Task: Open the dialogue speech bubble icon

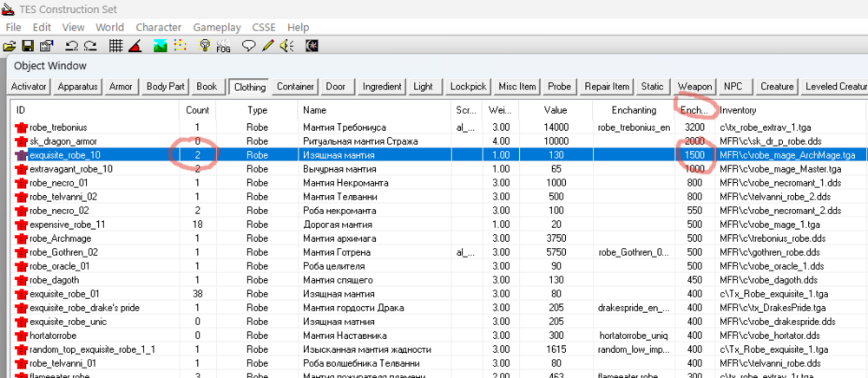Action: [249, 45]
